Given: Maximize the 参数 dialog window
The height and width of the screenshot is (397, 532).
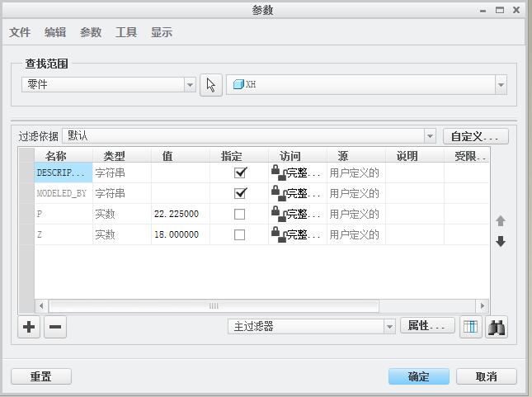Looking at the screenshot, I should click(500, 10).
